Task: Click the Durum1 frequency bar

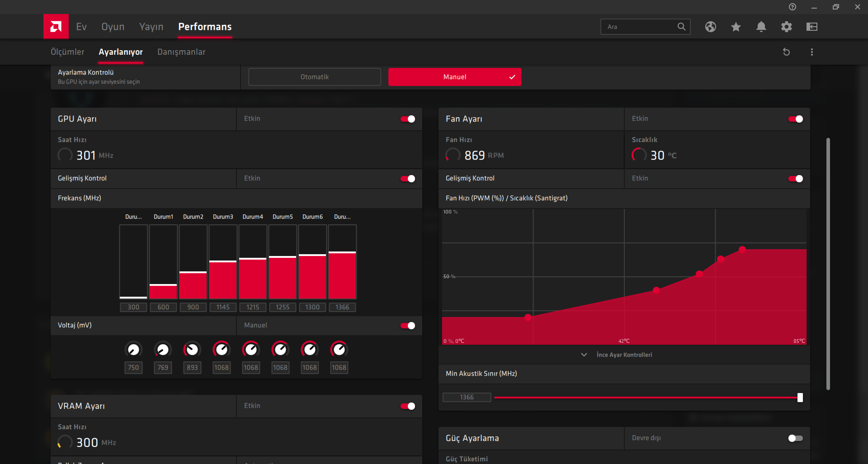Action: (x=163, y=262)
